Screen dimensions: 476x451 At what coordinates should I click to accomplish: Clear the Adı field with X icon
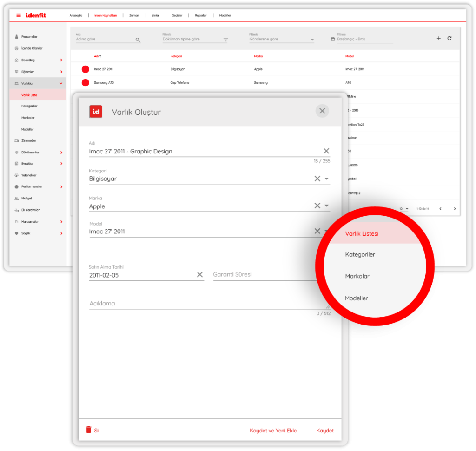[x=326, y=151]
